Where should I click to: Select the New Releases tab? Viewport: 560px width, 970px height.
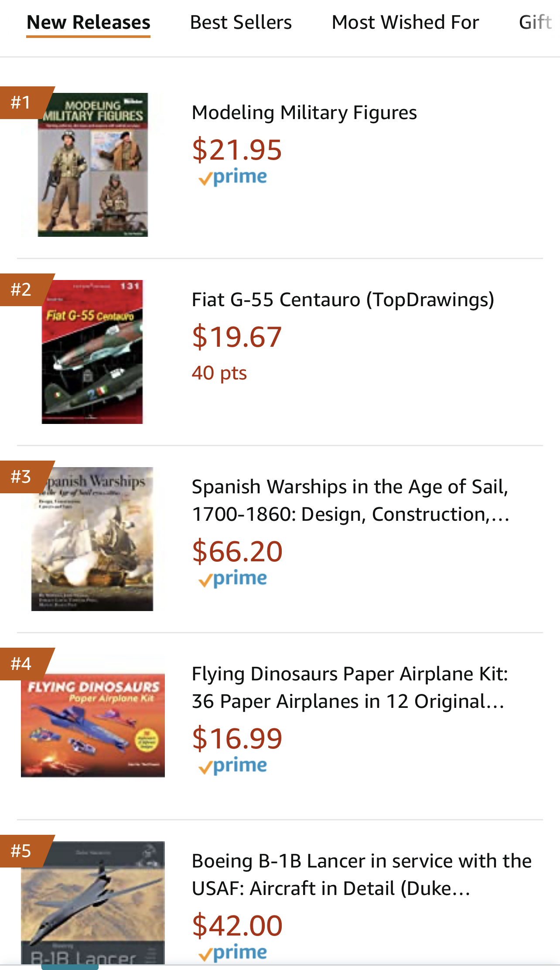(x=89, y=22)
